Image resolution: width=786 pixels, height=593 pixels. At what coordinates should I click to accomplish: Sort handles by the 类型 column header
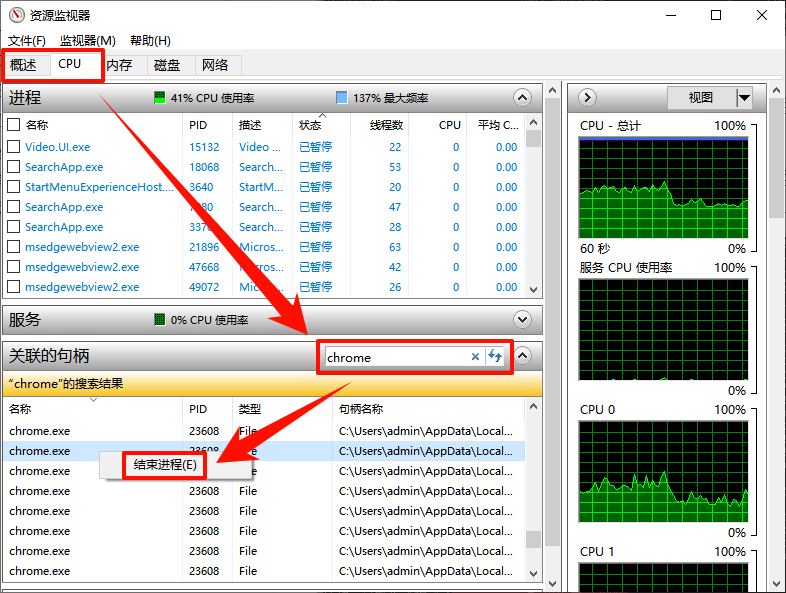[282, 409]
